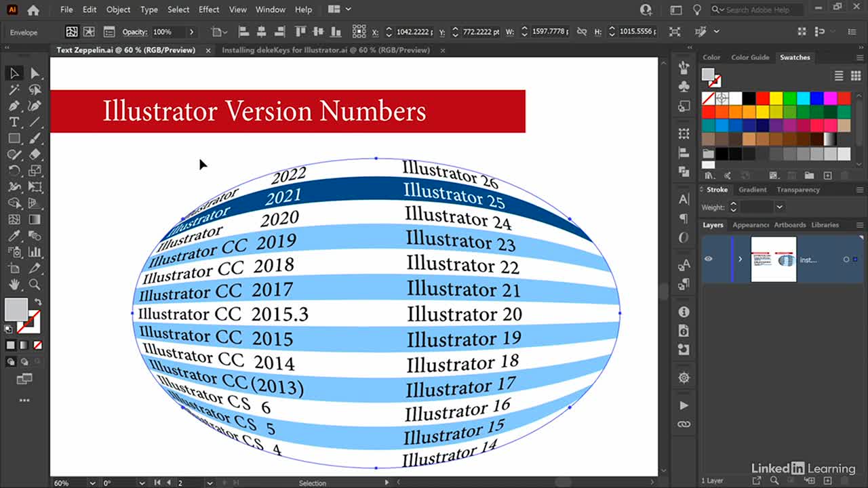868x488 pixels.
Task: Select the Rotate tool
Action: (14, 171)
